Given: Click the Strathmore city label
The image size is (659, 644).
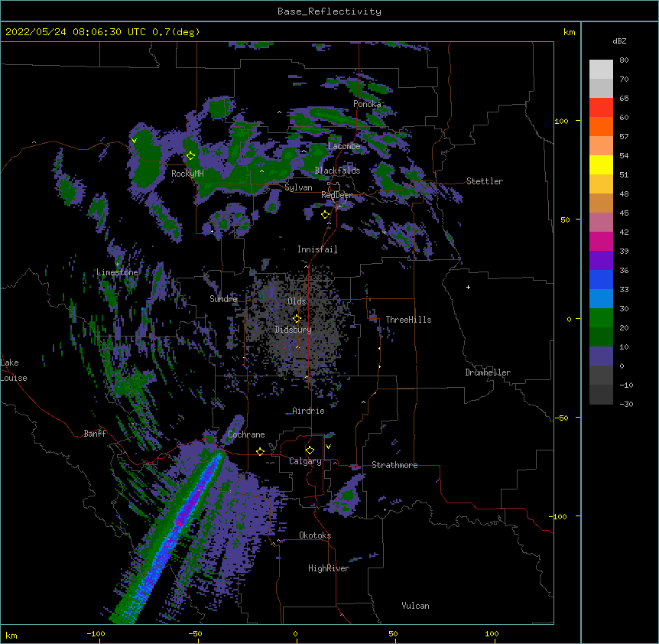Looking at the screenshot, I should click(x=394, y=465).
